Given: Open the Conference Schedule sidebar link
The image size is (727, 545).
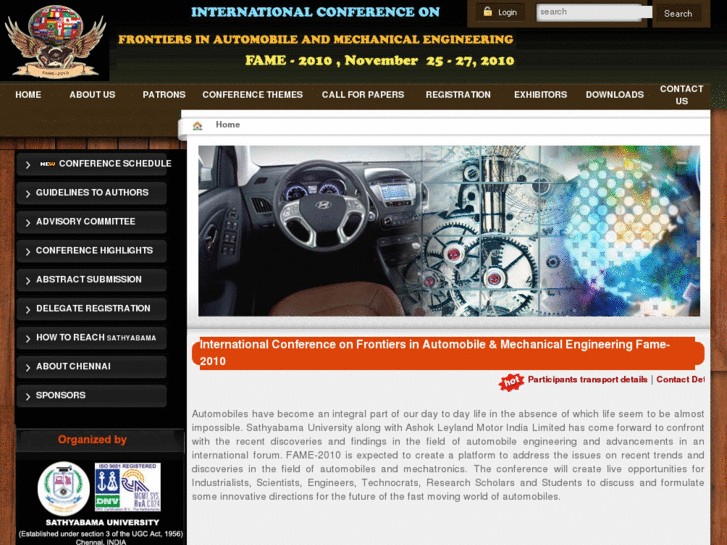Looking at the screenshot, I should (115, 164).
